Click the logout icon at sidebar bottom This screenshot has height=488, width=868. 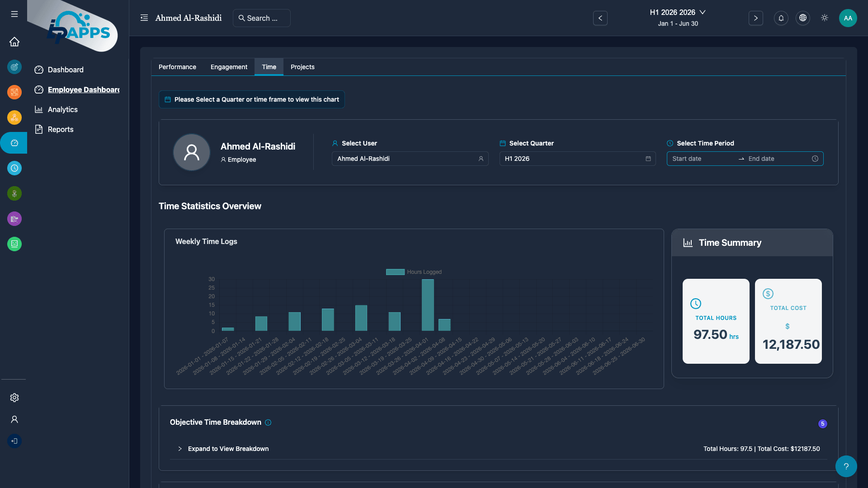(x=14, y=441)
